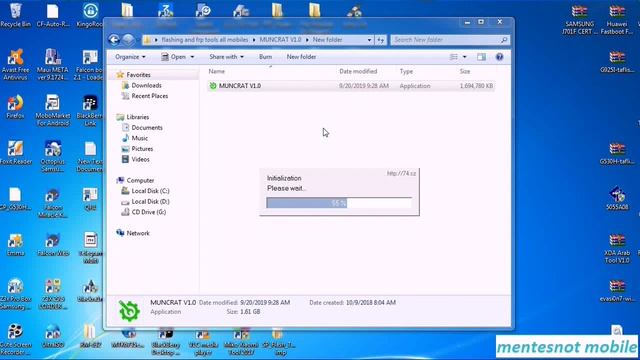640x360 pixels.
Task: Refresh the current folder view
Action: coord(380,40)
